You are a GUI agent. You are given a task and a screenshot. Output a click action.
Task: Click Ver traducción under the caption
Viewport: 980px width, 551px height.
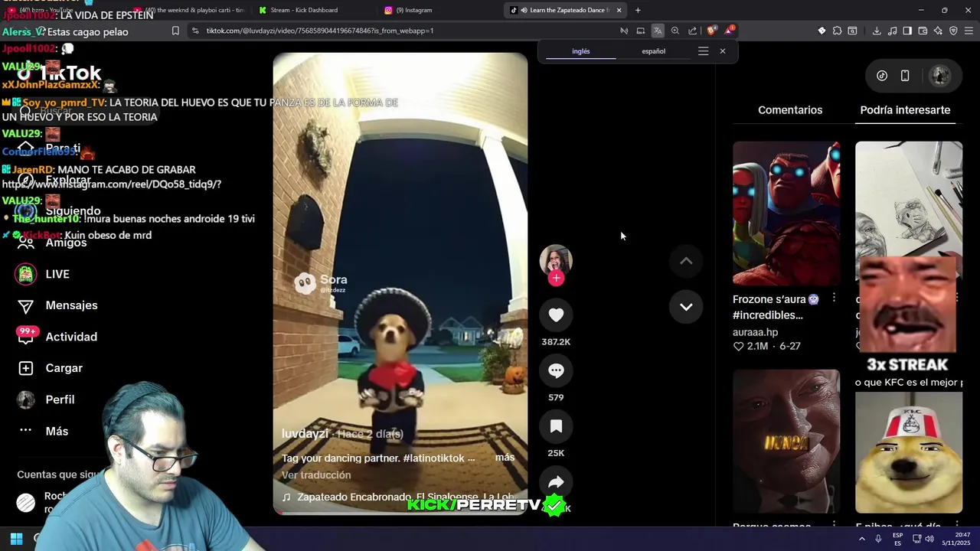coord(316,474)
